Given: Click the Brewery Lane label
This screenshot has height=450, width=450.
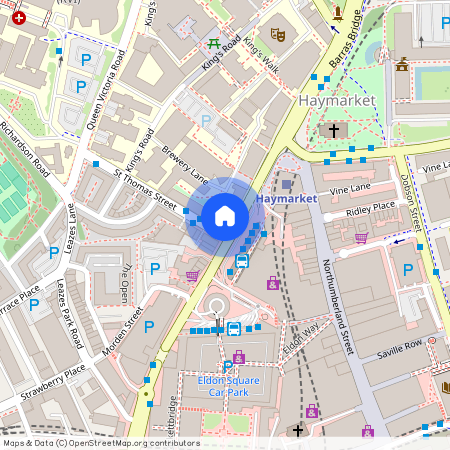Looking at the screenshot, I should 185,165.
